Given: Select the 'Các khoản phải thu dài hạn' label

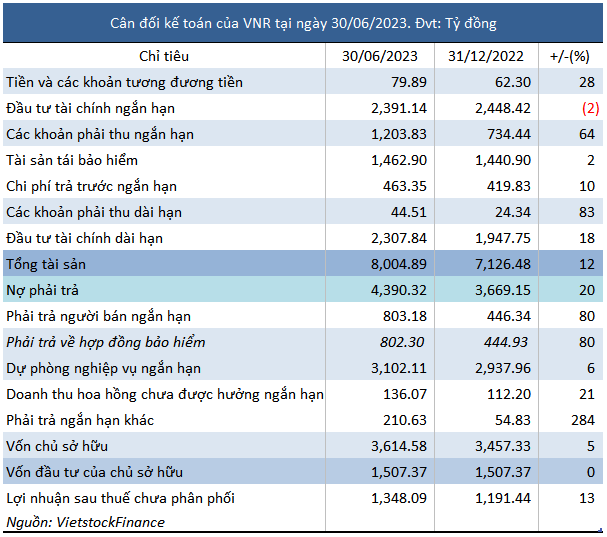Looking at the screenshot, I should (101, 212).
